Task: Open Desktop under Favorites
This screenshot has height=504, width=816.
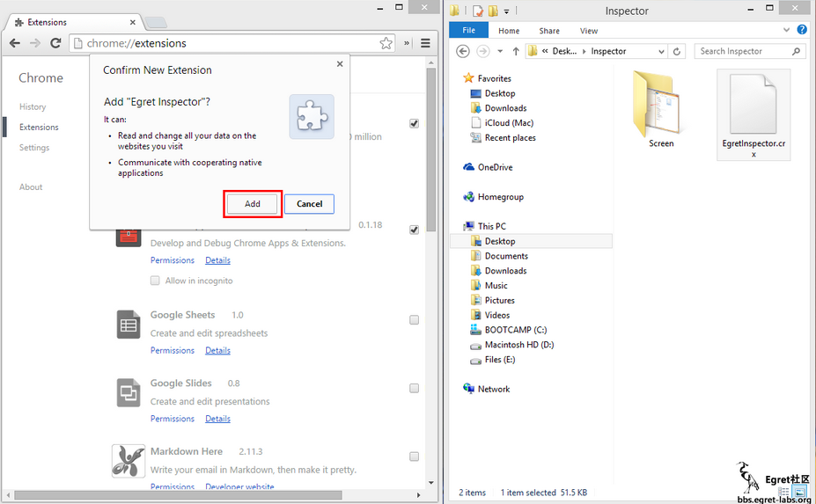Action: point(492,93)
